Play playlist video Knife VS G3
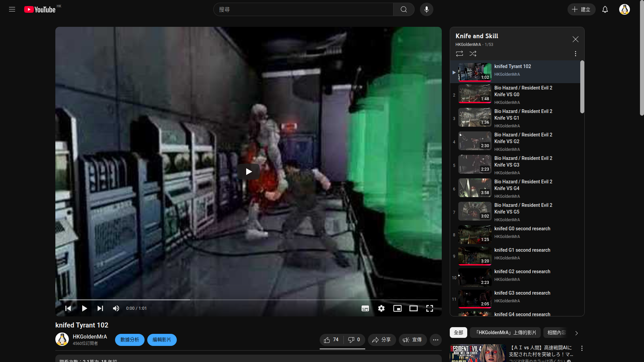This screenshot has width=644, height=362. [x=515, y=165]
